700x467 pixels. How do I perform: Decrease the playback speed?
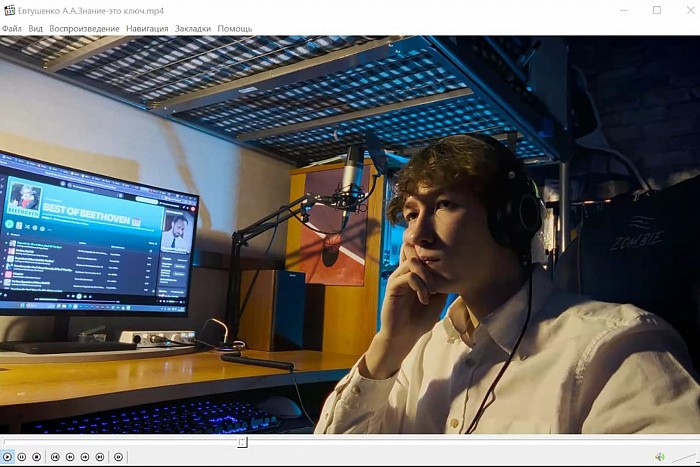[70, 457]
